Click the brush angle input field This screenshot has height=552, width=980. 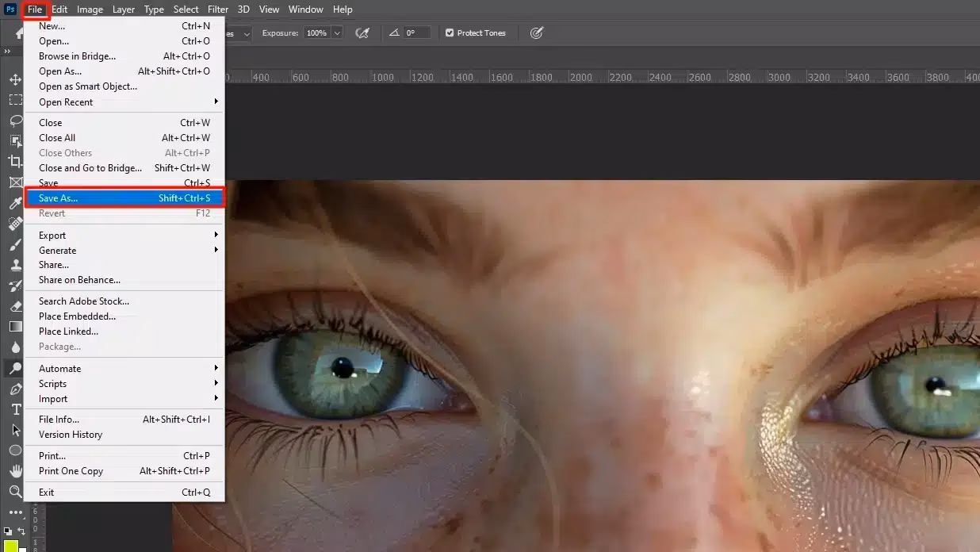click(417, 33)
